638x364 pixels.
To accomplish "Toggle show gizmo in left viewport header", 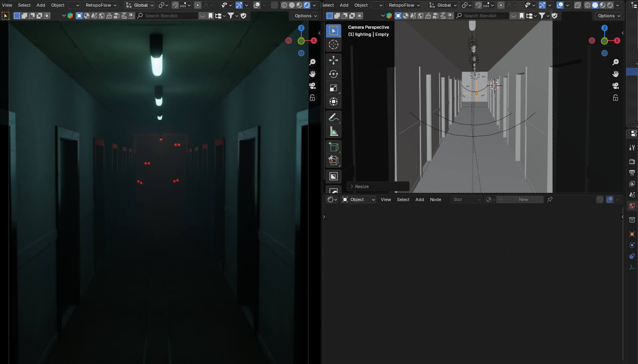I will (239, 5).
